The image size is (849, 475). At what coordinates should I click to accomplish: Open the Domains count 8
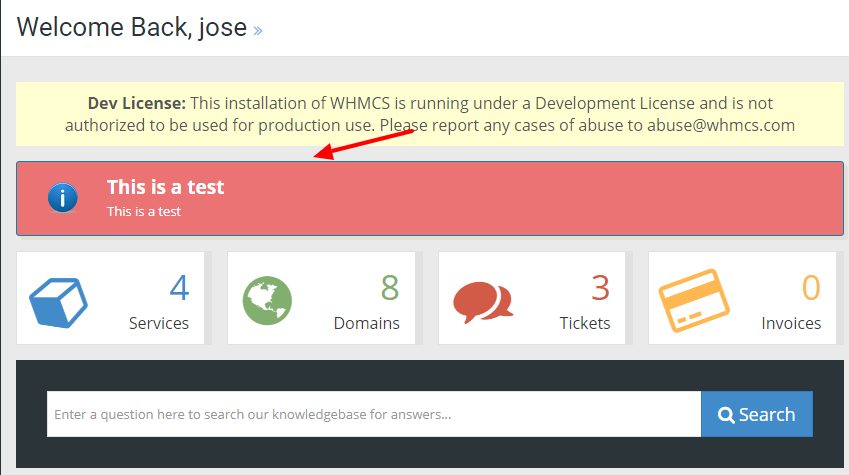[390, 288]
